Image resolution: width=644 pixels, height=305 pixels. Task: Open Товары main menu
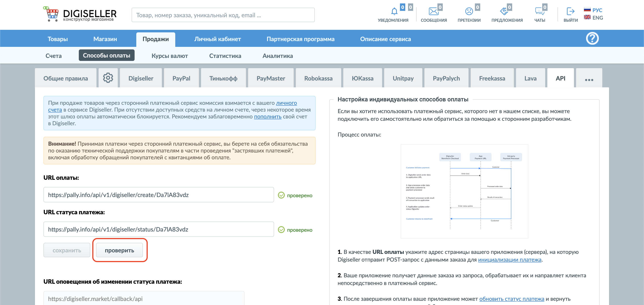tap(58, 39)
